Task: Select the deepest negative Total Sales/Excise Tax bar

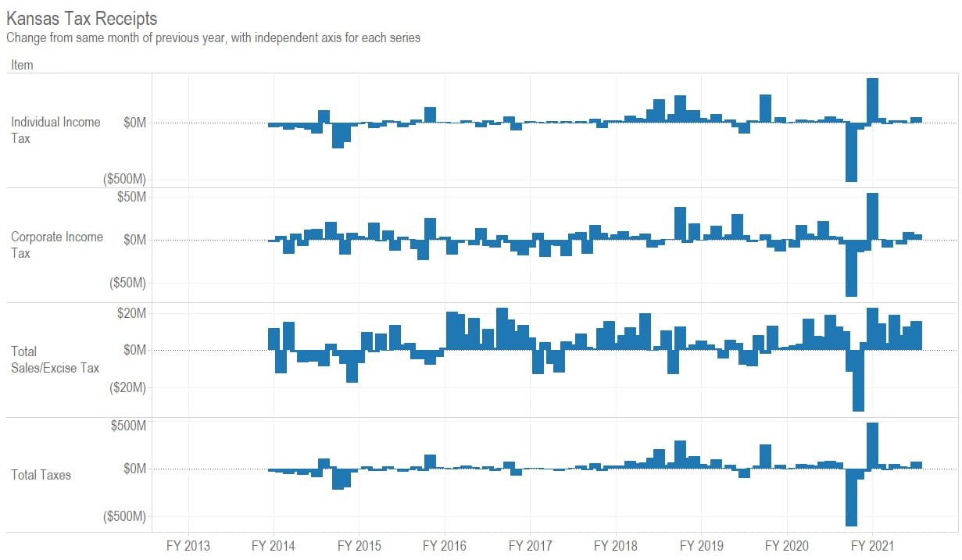Action: [x=858, y=380]
